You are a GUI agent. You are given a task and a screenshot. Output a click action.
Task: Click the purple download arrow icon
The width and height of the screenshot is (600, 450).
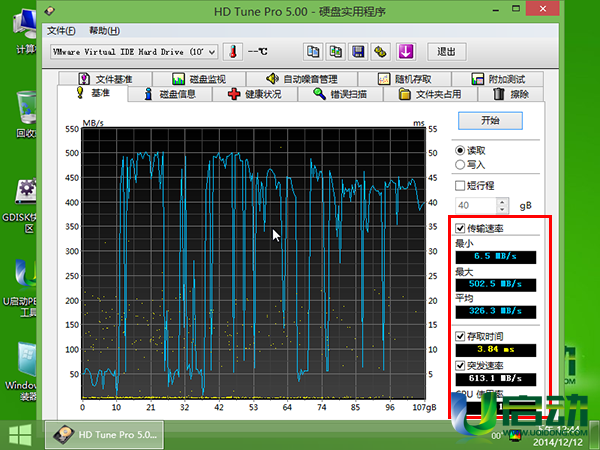point(406,52)
